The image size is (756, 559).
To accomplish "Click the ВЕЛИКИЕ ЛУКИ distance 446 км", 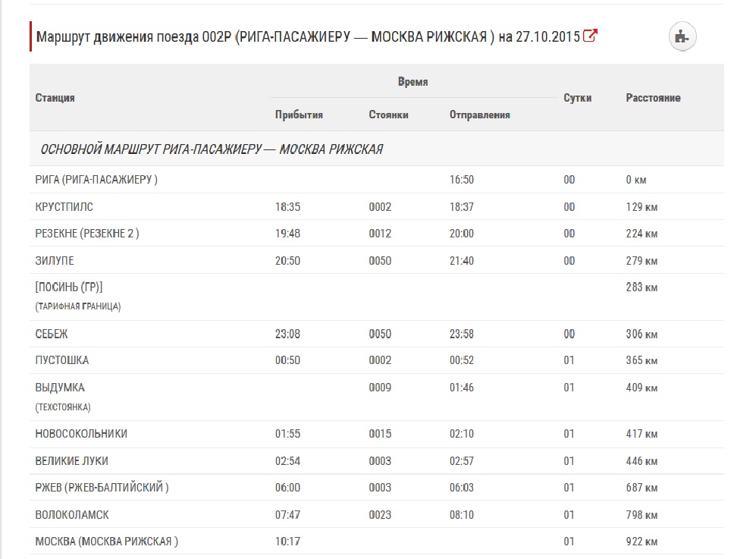I will click(641, 461).
